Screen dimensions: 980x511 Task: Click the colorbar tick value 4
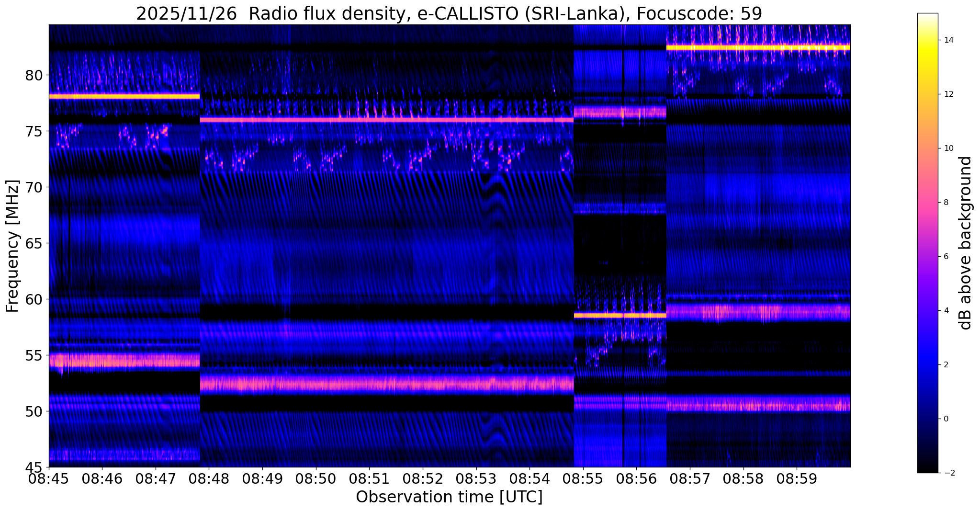pos(945,311)
